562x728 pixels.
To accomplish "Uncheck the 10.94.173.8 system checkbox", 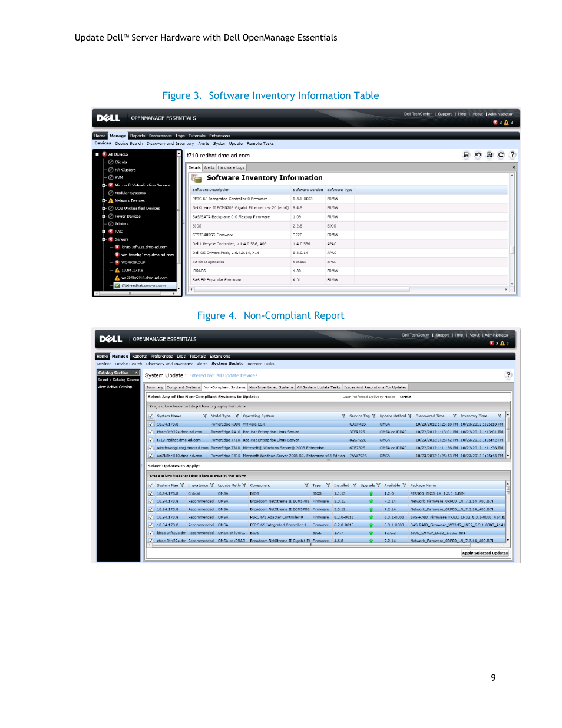I will [151, 424].
